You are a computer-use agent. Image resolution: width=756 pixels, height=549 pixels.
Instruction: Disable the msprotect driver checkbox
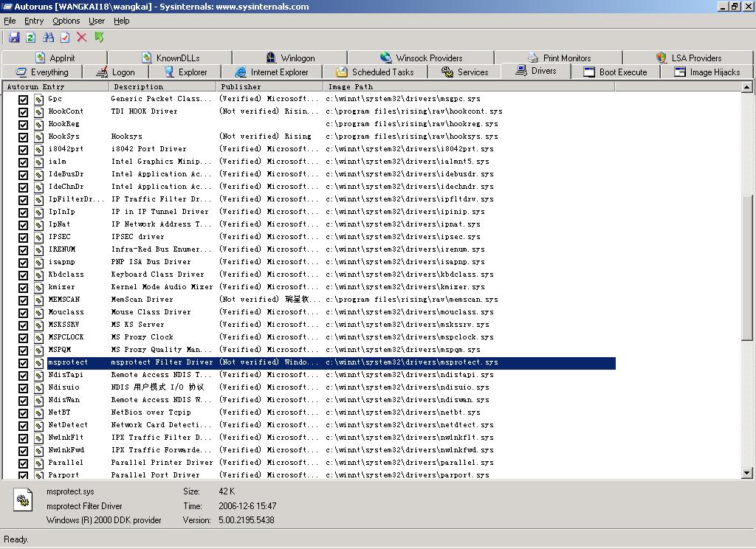point(23,362)
